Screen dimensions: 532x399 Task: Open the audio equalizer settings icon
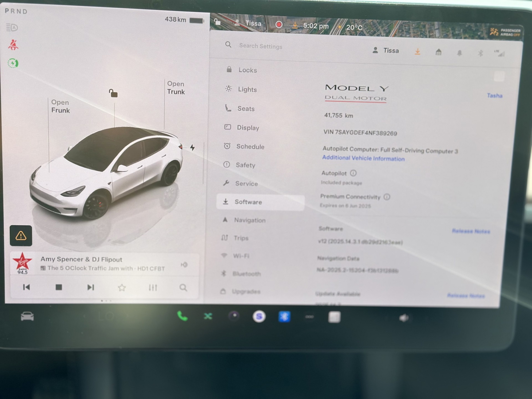pyautogui.click(x=153, y=288)
